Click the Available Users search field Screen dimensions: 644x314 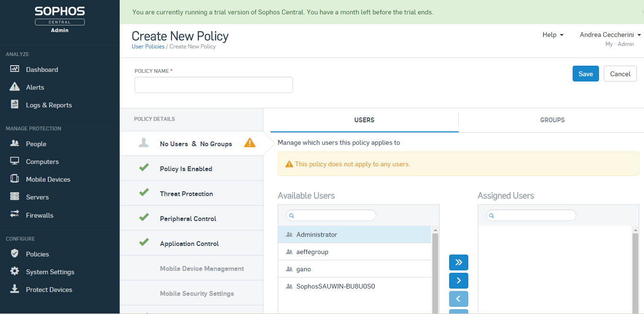click(331, 216)
